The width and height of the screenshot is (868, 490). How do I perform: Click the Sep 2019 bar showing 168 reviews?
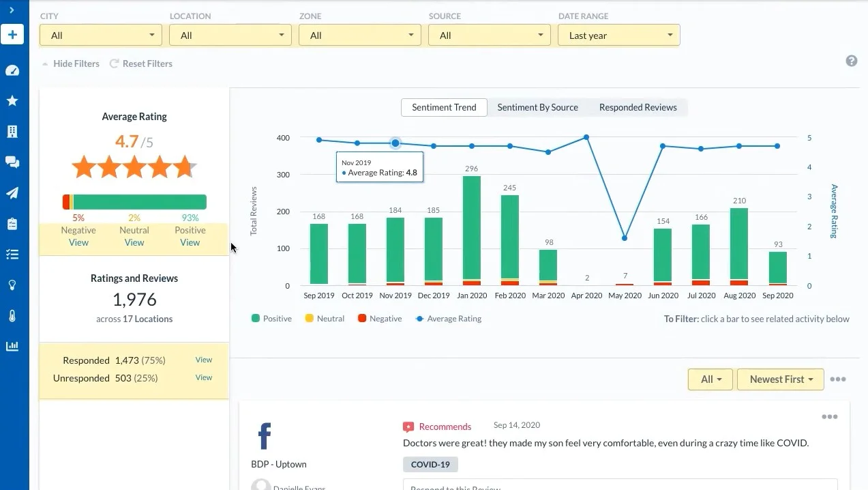[x=319, y=255]
